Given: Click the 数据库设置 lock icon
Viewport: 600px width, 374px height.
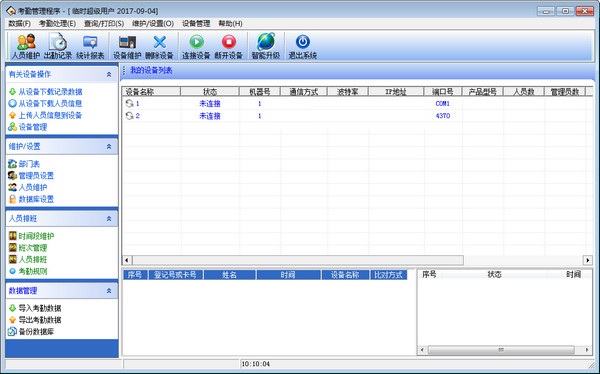Looking at the screenshot, I should pos(12,199).
